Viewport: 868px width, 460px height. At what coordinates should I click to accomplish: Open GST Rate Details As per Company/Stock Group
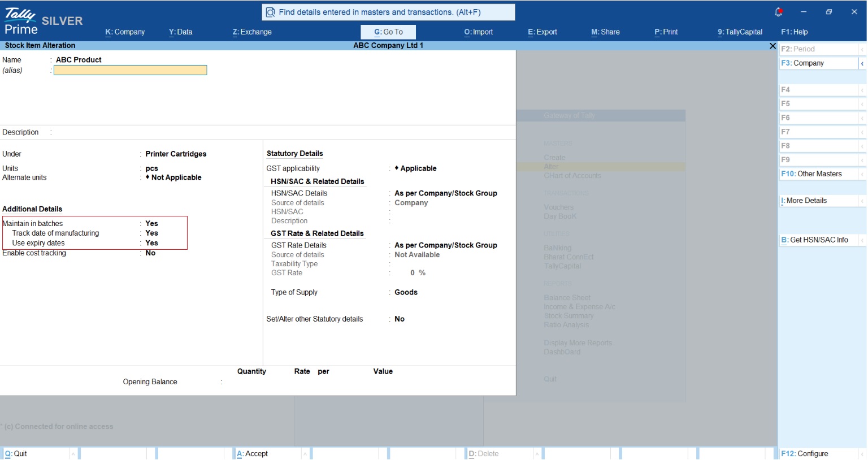tap(446, 245)
